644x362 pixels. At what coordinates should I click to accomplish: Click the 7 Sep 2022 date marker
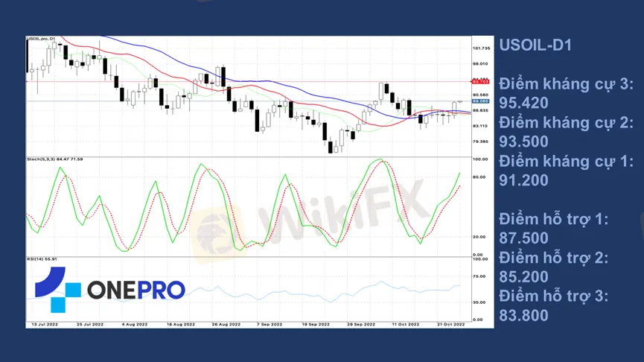[269, 325]
